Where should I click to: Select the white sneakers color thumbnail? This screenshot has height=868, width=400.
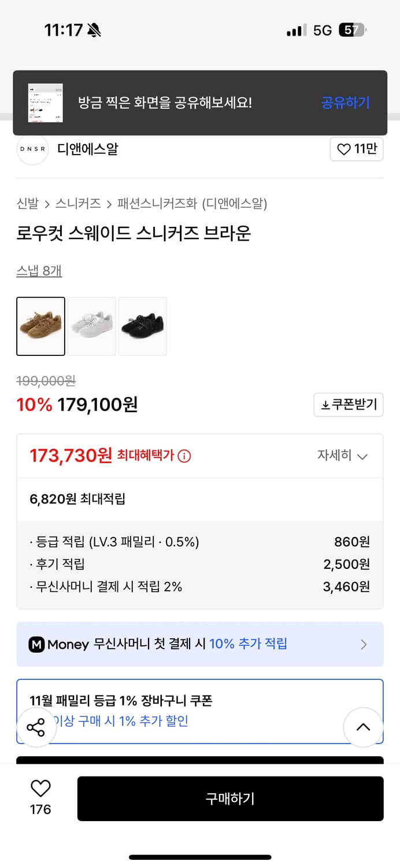91,326
